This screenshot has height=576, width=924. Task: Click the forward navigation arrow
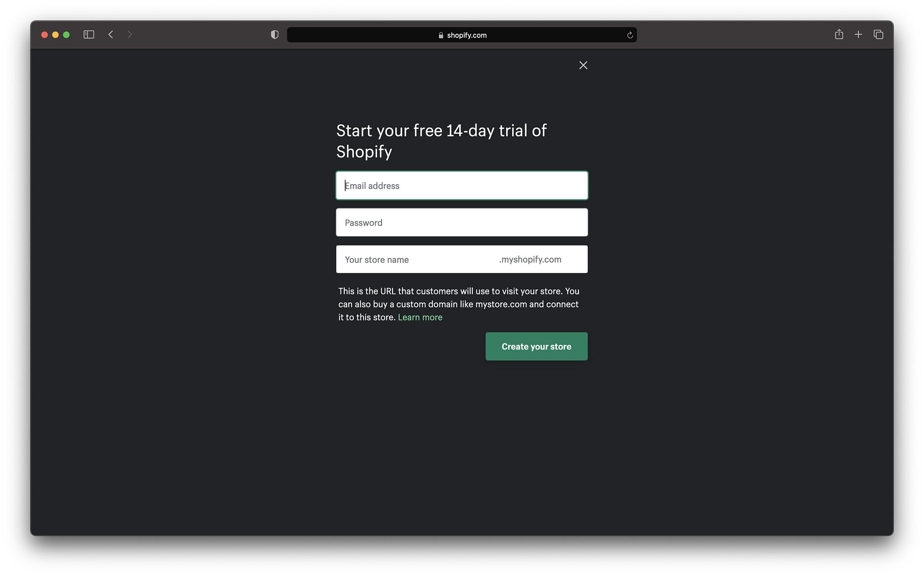(x=129, y=34)
